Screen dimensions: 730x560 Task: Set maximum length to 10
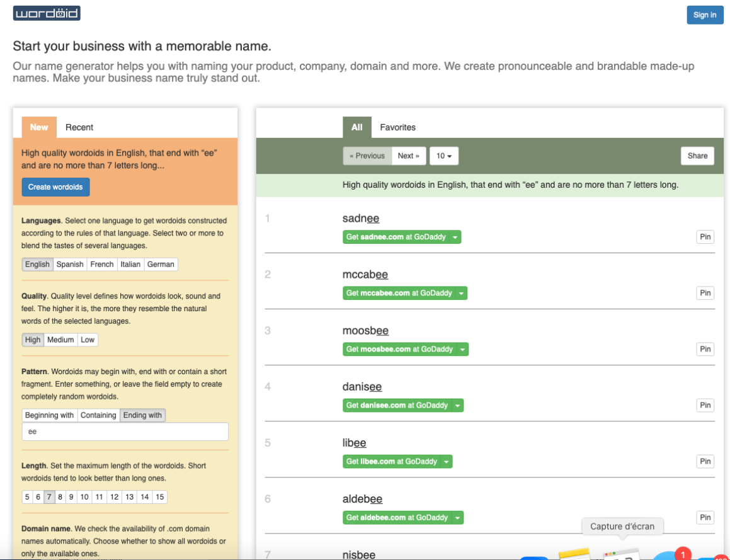click(84, 497)
